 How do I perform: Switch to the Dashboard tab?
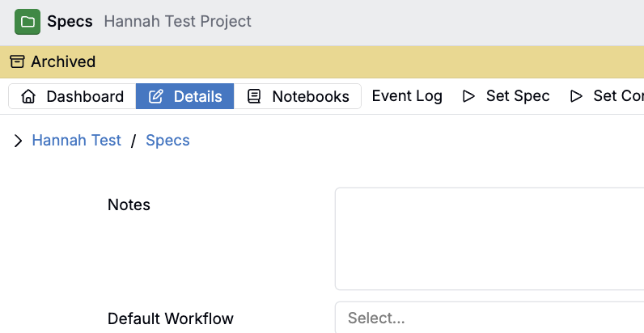[72, 96]
